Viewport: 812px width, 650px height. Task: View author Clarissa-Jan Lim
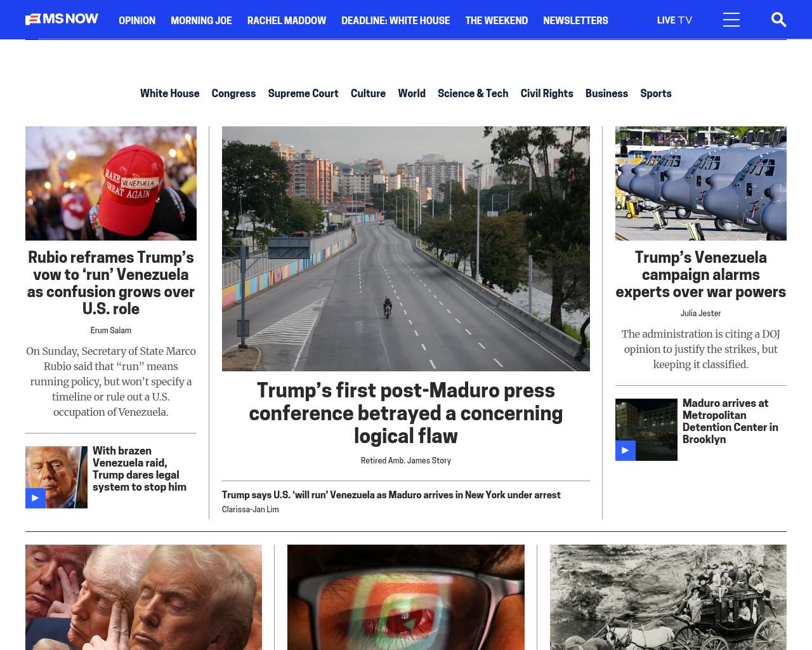251,509
